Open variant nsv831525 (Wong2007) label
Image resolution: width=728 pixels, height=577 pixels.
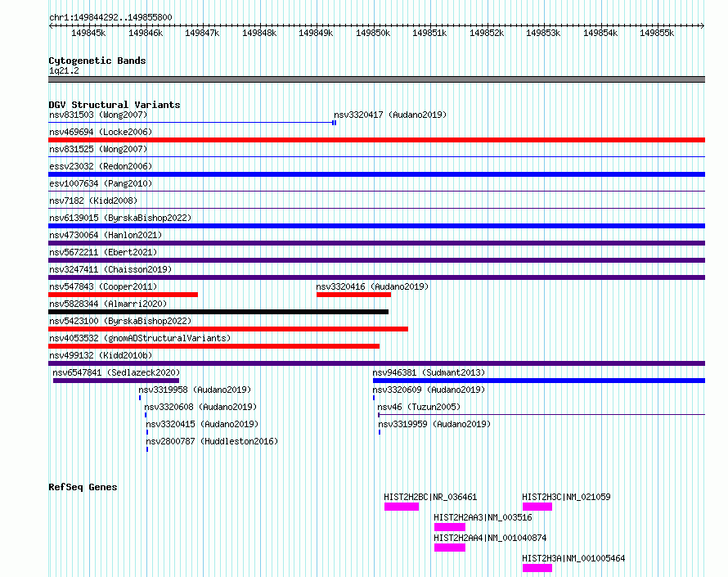pos(98,149)
